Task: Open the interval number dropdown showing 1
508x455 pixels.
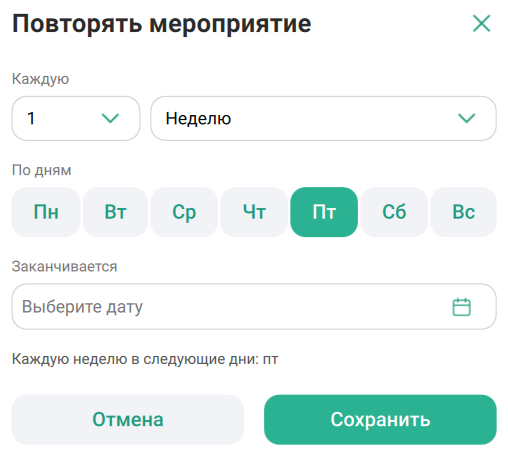Action: (x=76, y=118)
